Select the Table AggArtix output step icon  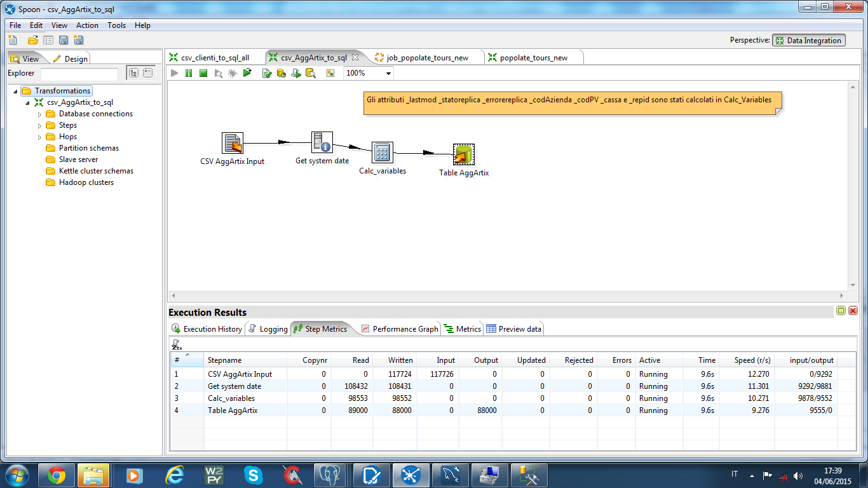(x=464, y=154)
